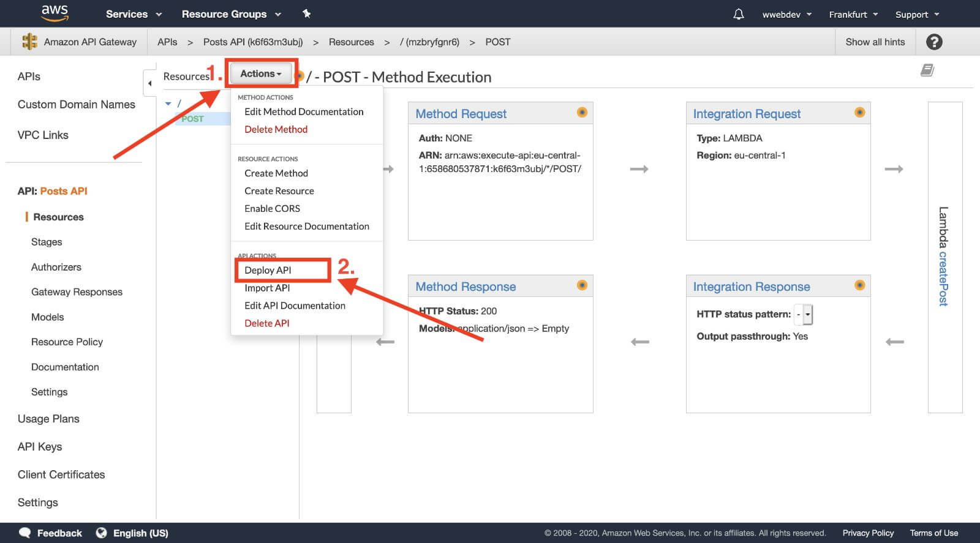Click the Integration Request hint dot
The image size is (980, 543).
860,112
